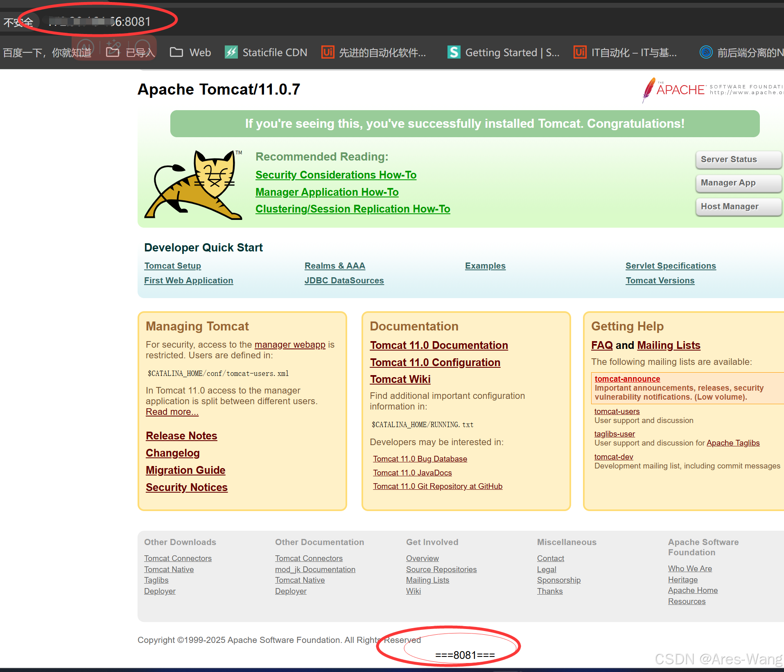
Task: Open Release Notes
Action: [181, 436]
